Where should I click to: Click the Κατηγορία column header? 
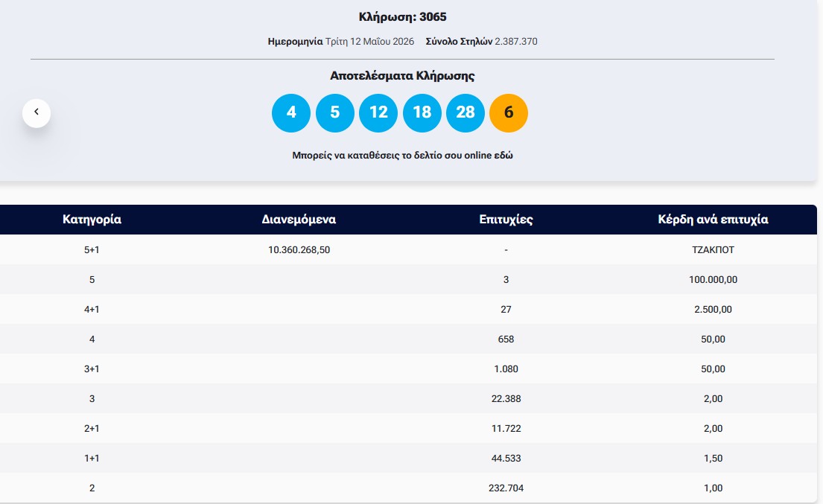[x=92, y=219]
